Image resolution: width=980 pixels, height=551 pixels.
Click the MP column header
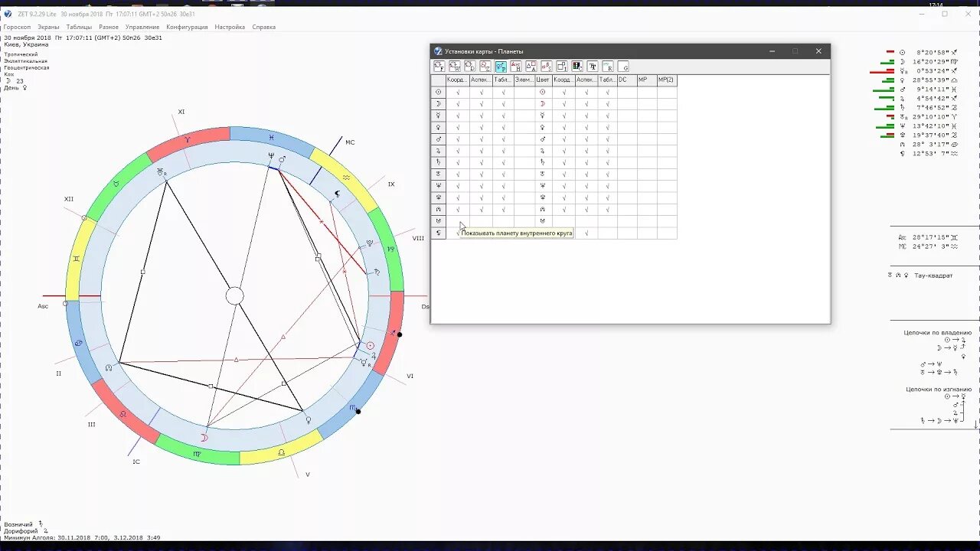click(x=647, y=80)
